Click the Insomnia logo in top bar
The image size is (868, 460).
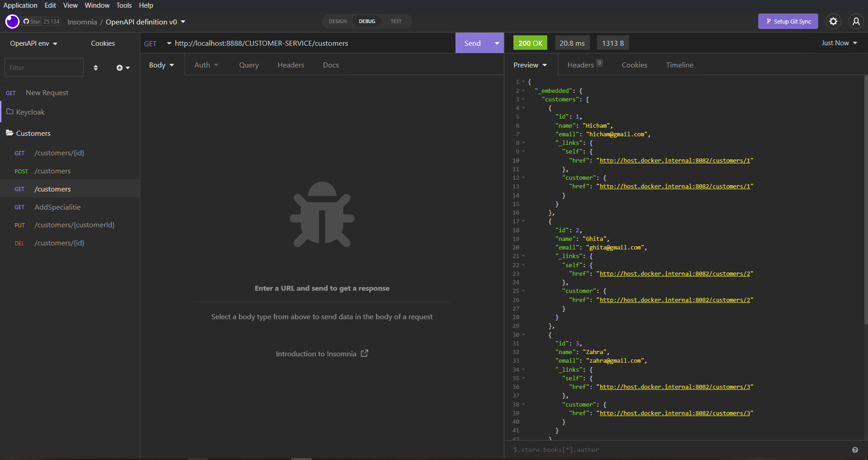12,21
